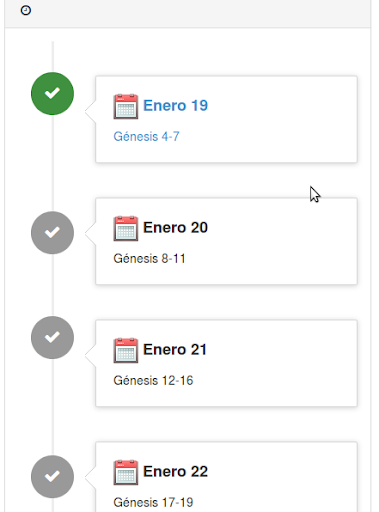Click the timeline line above Enero 19 marker

(x=53, y=57)
